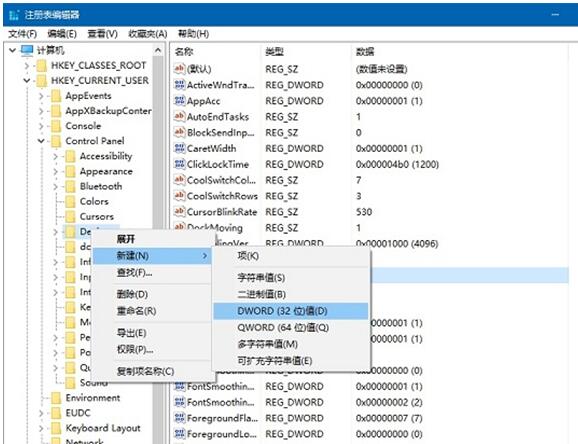The height and width of the screenshot is (444, 578).
Task: Open the 编辑(E) menu
Action: click(x=62, y=34)
